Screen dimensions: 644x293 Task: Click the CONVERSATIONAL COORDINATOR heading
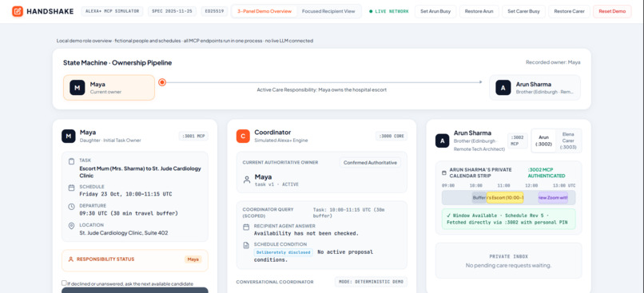click(275, 282)
